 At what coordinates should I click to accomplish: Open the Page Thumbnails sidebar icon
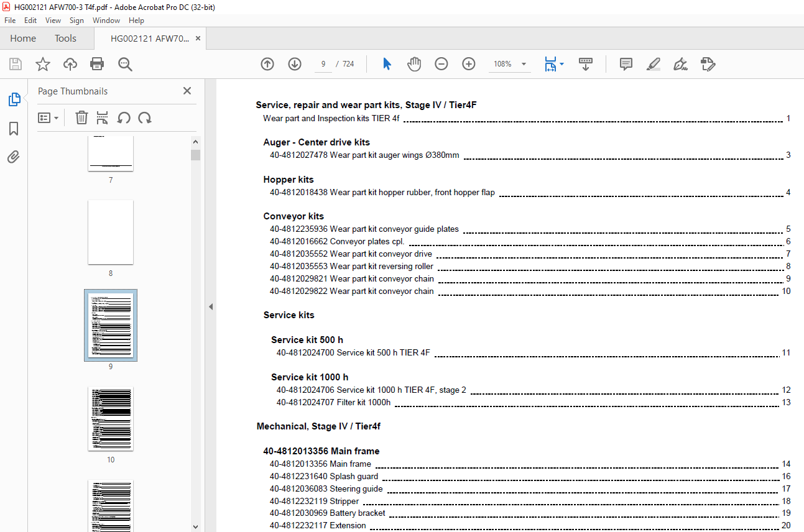(x=14, y=99)
